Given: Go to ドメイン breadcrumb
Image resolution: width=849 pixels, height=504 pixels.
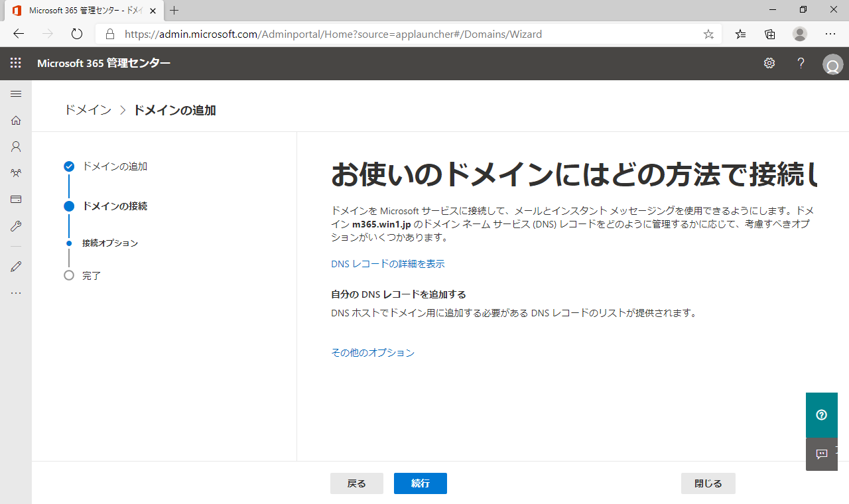Looking at the screenshot, I should click(88, 110).
